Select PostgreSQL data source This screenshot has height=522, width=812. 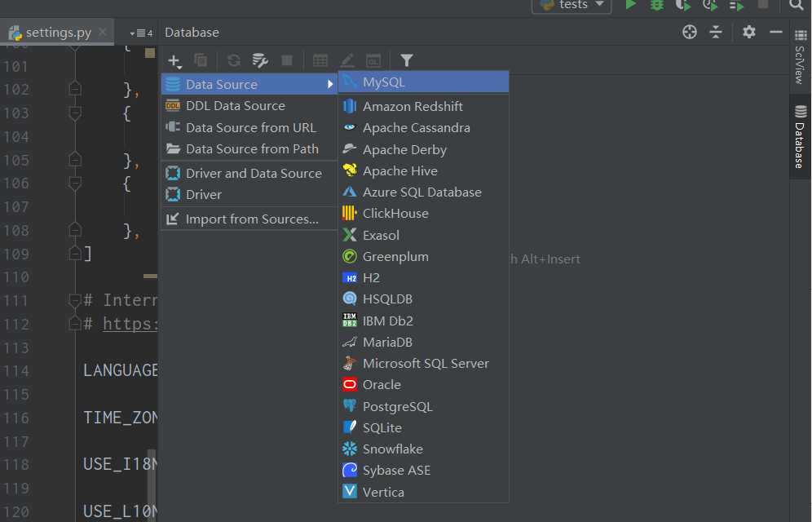point(424,406)
